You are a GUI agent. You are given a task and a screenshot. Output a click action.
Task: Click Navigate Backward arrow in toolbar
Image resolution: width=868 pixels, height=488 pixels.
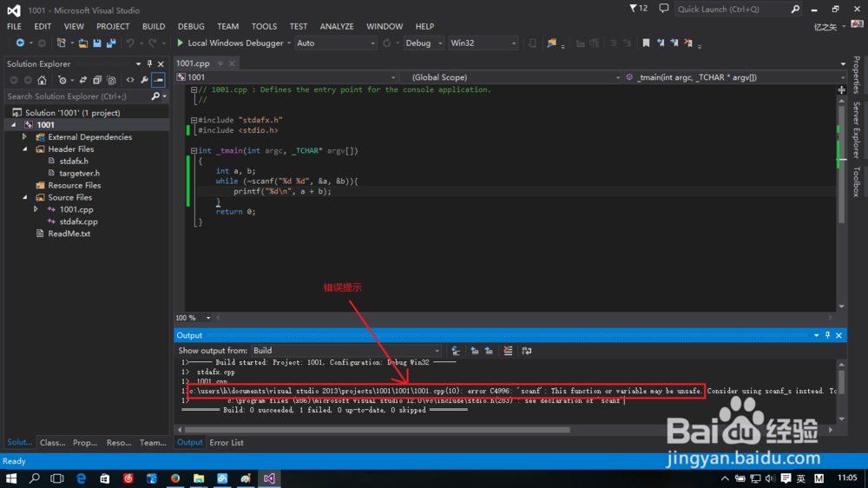coord(20,43)
